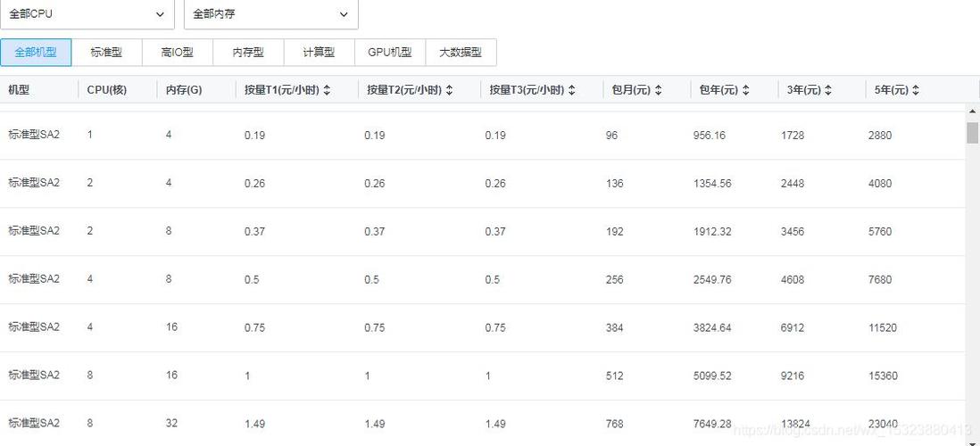Image resolution: width=980 pixels, height=446 pixels.
Task: Open the 全部CPU dropdown
Action: (x=87, y=13)
